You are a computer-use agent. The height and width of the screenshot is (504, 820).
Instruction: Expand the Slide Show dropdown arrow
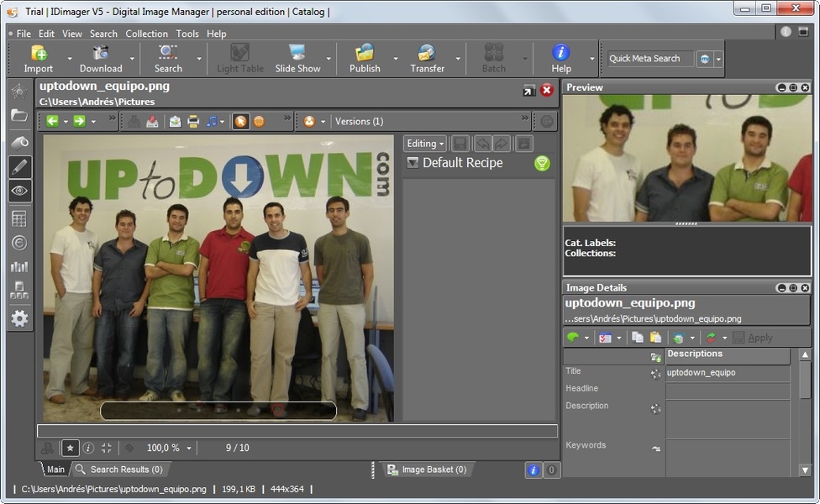click(x=329, y=59)
